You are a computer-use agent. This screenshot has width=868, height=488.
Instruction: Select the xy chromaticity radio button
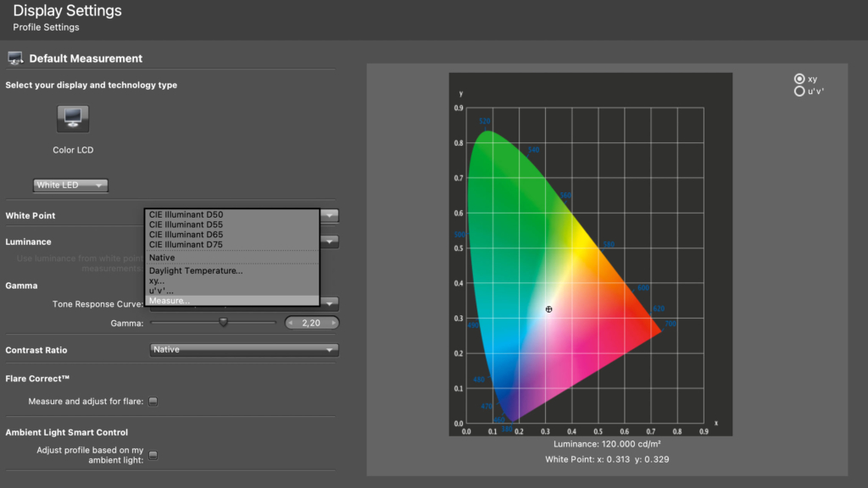tap(799, 79)
